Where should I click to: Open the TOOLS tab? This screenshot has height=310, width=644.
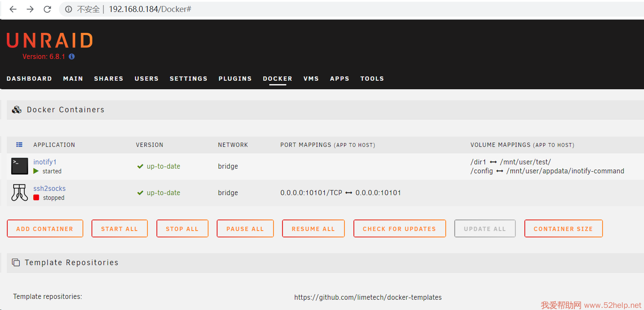point(372,79)
